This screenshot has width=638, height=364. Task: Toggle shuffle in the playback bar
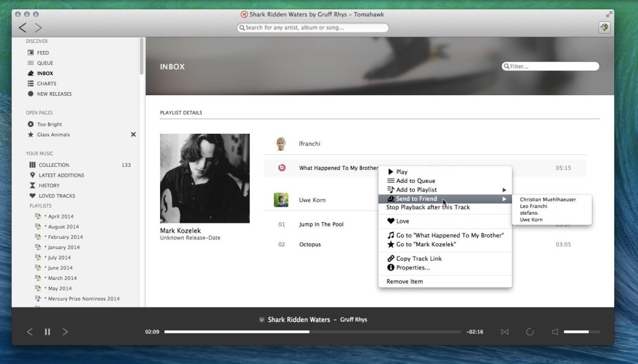(505, 332)
